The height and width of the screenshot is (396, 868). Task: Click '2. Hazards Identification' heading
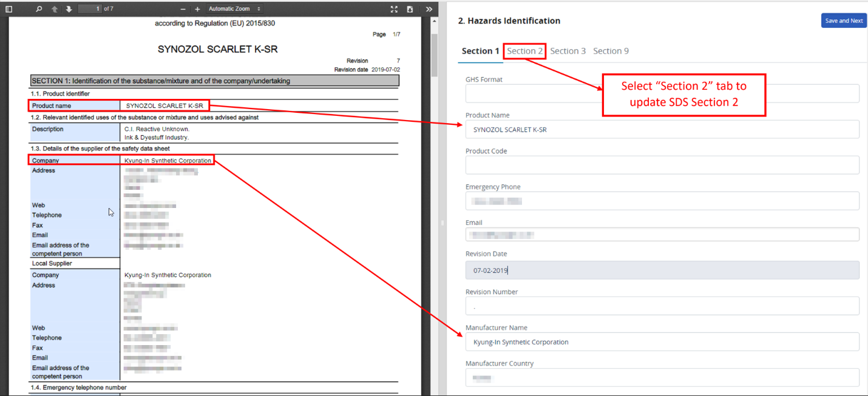click(x=509, y=21)
